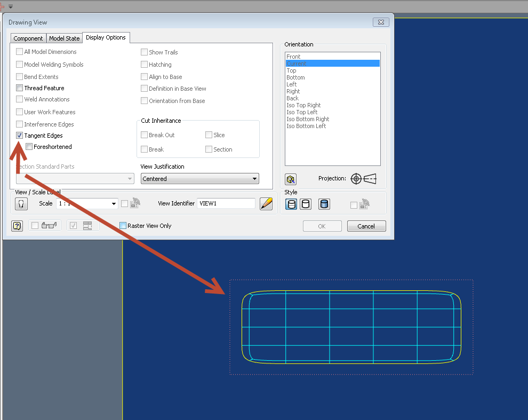
Task: Open the Help question mark icon
Action: pyautogui.click(x=17, y=226)
